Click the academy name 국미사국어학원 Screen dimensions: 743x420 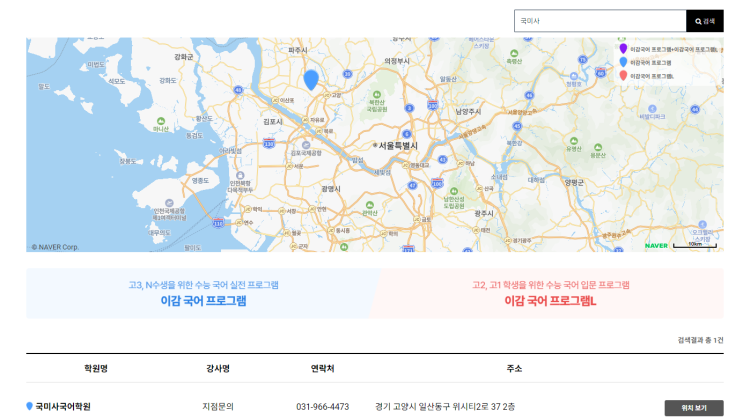click(x=63, y=406)
